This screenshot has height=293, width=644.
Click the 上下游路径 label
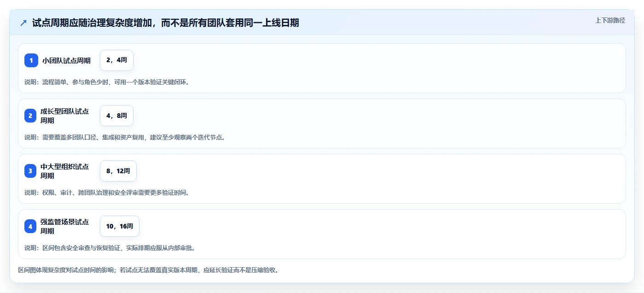(610, 20)
